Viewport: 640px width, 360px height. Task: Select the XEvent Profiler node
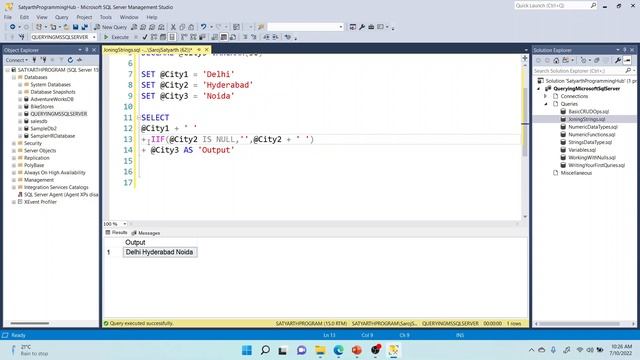click(40, 202)
